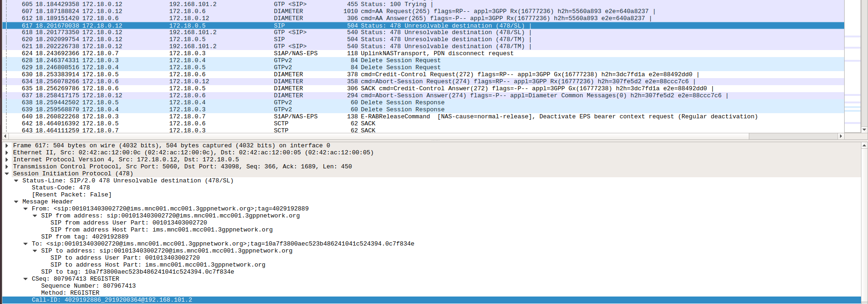Collapse the CSeq 807967413 REGISTER node

(25, 279)
